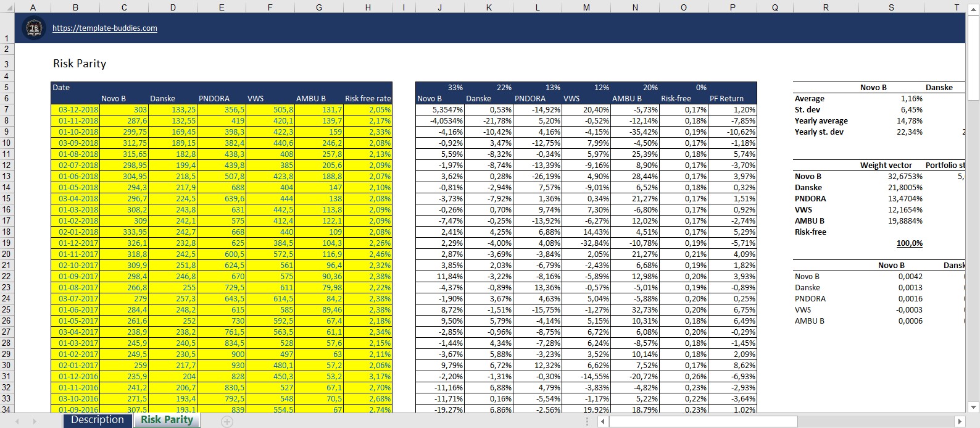Switch to the Description sheet tab
Viewport: 980px width, 428px height.
click(98, 420)
